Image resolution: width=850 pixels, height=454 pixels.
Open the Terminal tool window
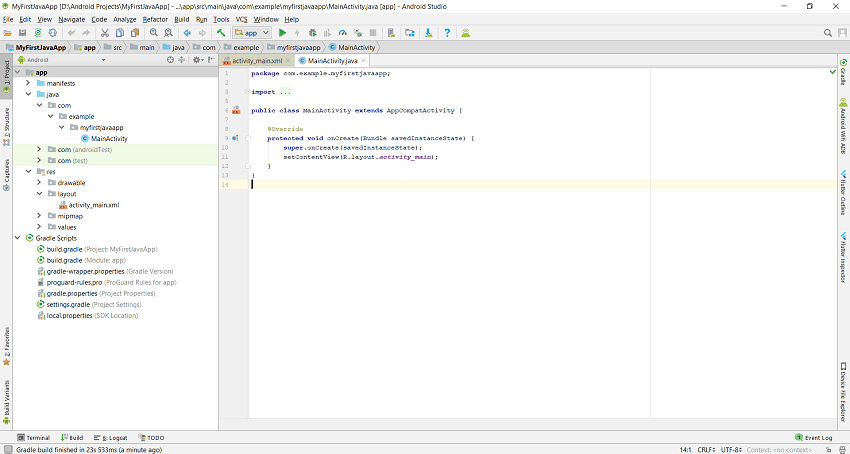[x=33, y=438]
